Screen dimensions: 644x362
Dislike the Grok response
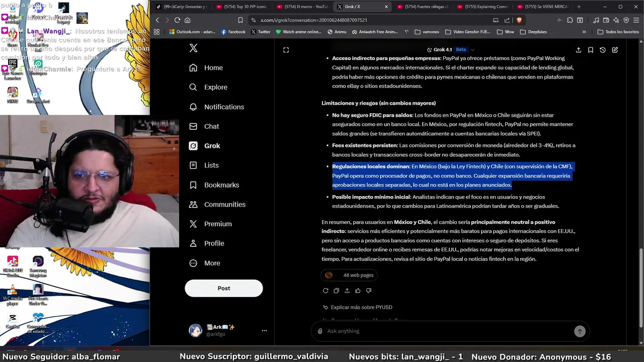point(368,291)
